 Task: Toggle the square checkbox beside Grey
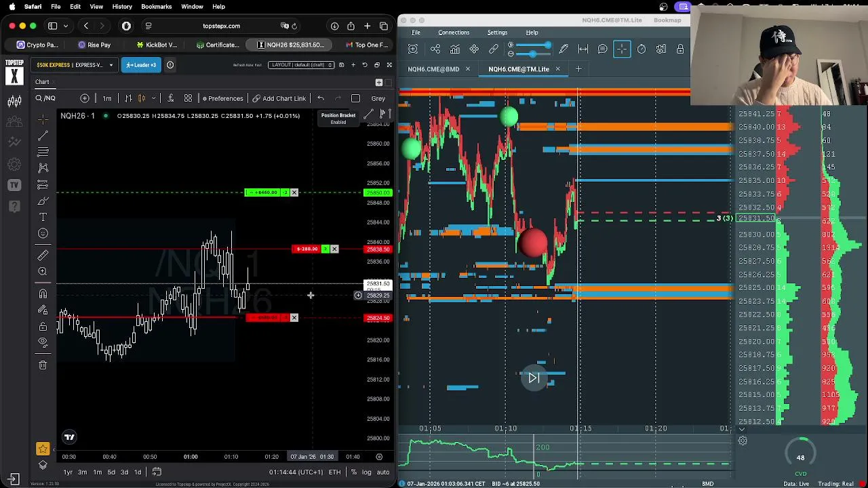tap(355, 98)
